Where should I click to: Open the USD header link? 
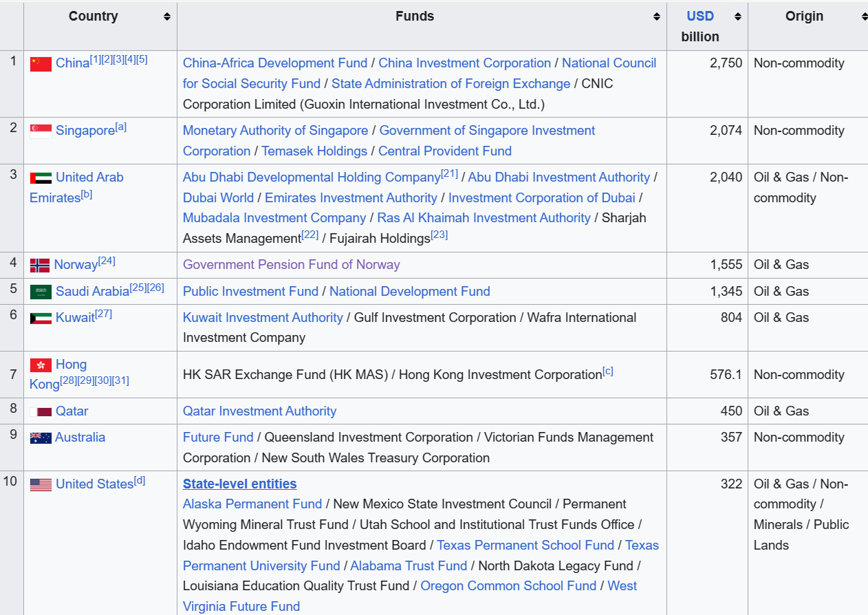(x=700, y=17)
